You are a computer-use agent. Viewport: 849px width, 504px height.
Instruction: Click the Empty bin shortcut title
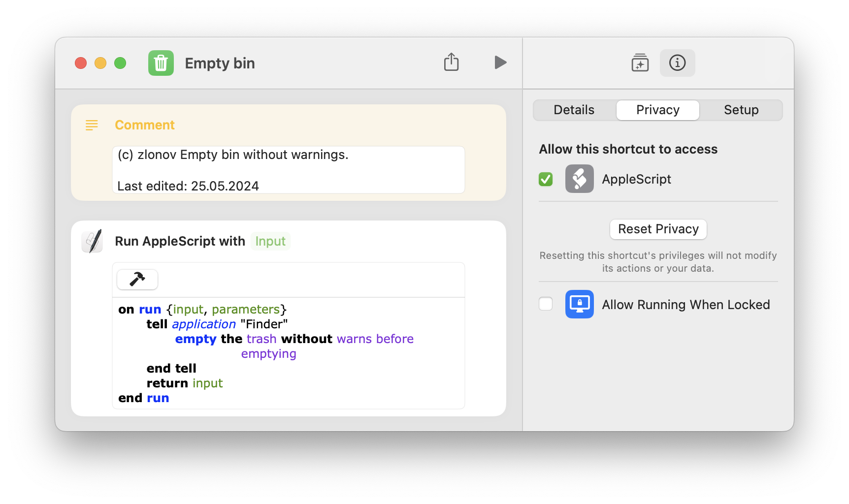(220, 63)
